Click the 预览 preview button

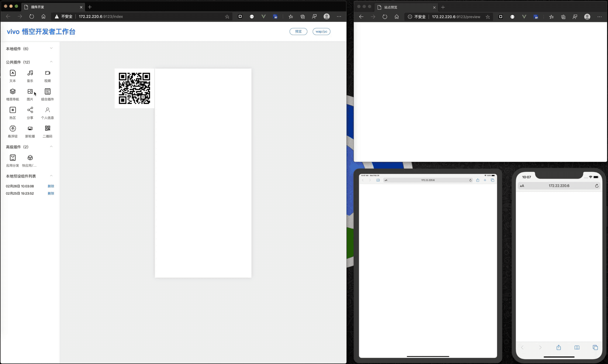pos(298,32)
